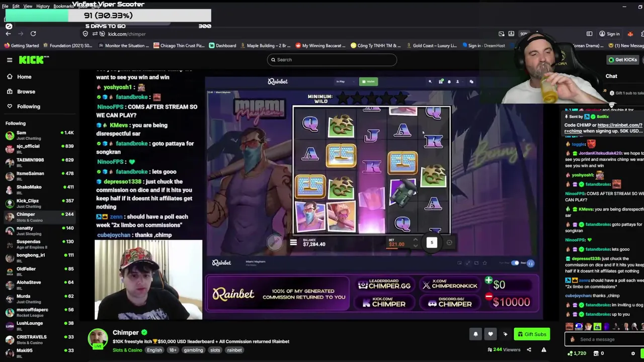The height and width of the screenshot is (362, 644).
Task: Open the Sign in - DreamHost bookmark
Action: [483, 46]
